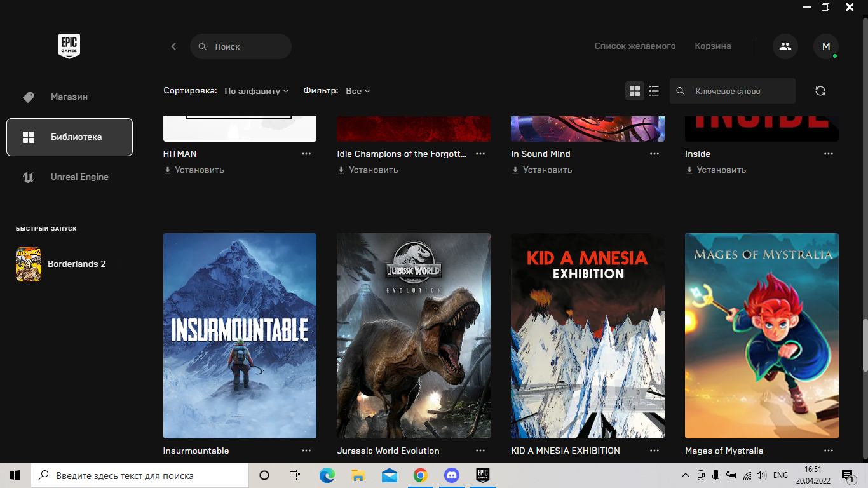Open In Sound Mind options menu
The width and height of the screenshot is (868, 488).
[x=654, y=154]
